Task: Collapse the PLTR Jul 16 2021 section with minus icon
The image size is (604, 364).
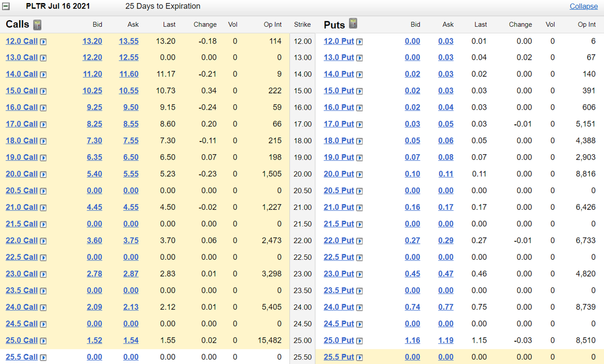Action: point(6,7)
